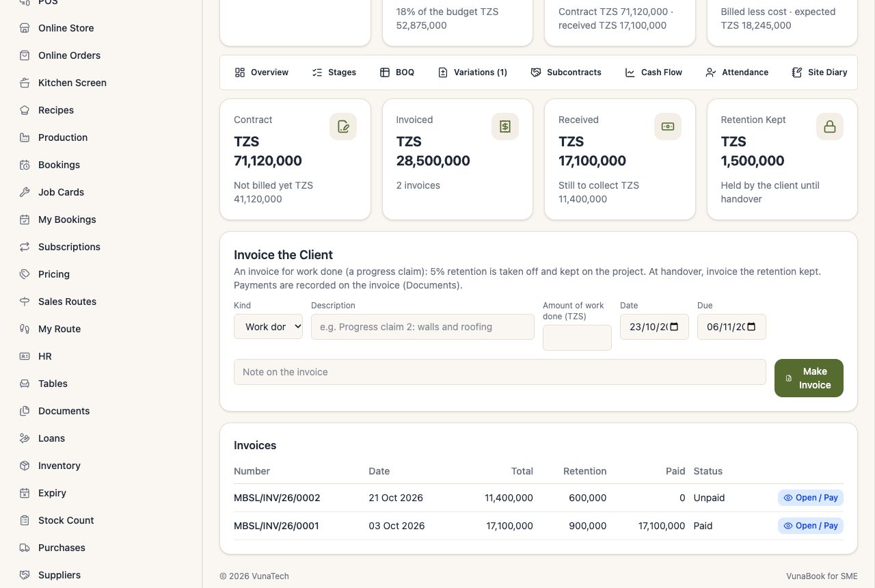Image resolution: width=875 pixels, height=588 pixels.
Task: Click the Retention Kept lock icon
Action: pos(830,126)
